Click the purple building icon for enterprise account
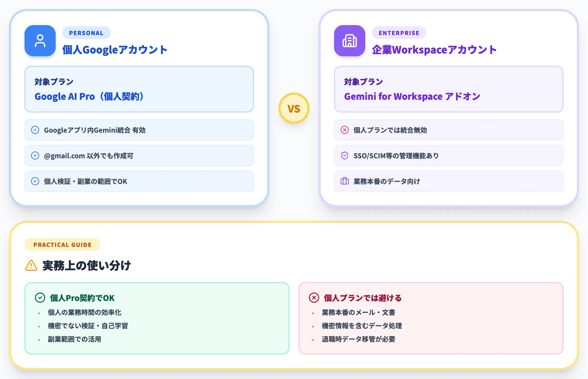 click(x=350, y=41)
